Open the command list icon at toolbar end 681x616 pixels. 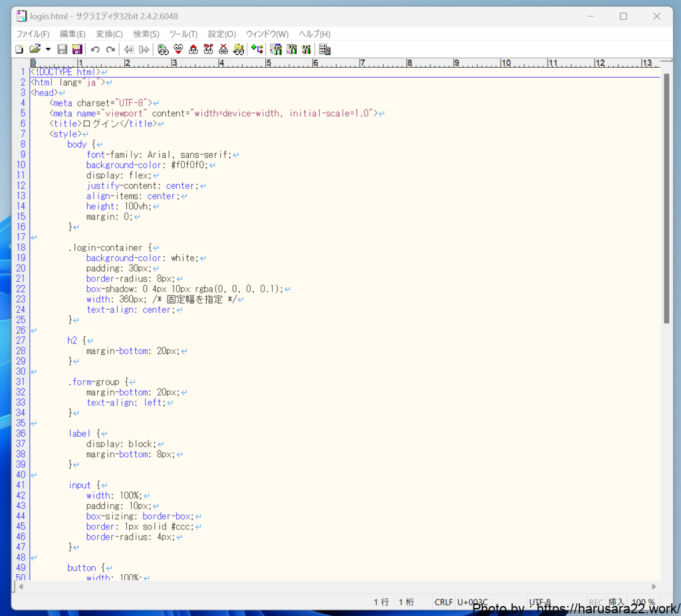pyautogui.click(x=325, y=49)
